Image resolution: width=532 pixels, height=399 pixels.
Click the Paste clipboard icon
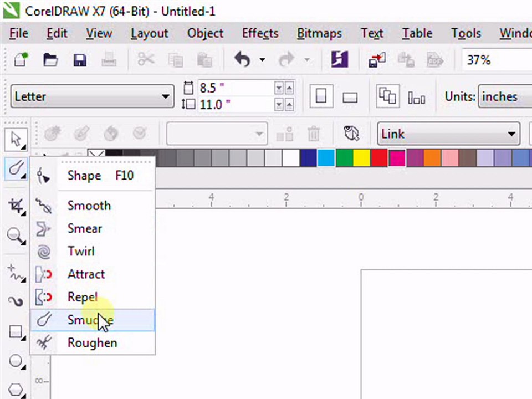pos(204,60)
